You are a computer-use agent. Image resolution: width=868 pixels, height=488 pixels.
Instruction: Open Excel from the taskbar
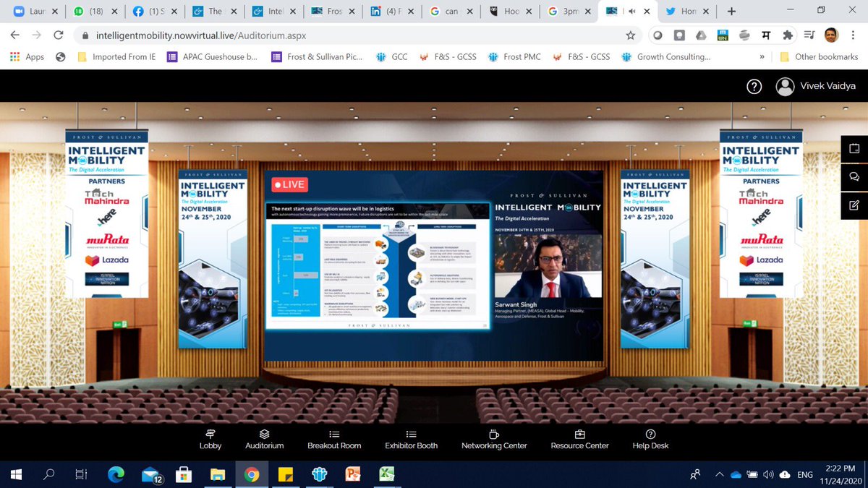coord(386,474)
